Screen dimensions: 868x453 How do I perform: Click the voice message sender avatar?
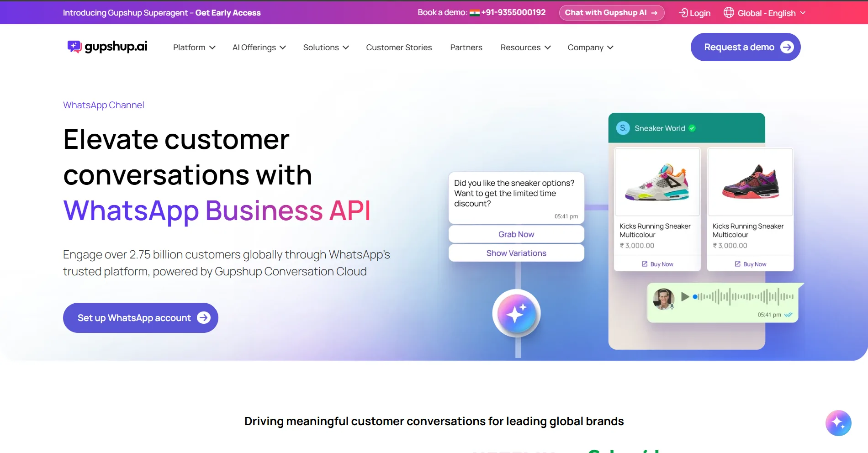click(x=664, y=299)
